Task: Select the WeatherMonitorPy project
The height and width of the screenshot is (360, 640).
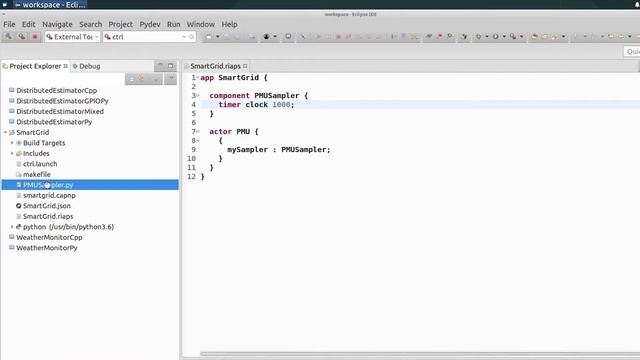Action: (x=47, y=248)
